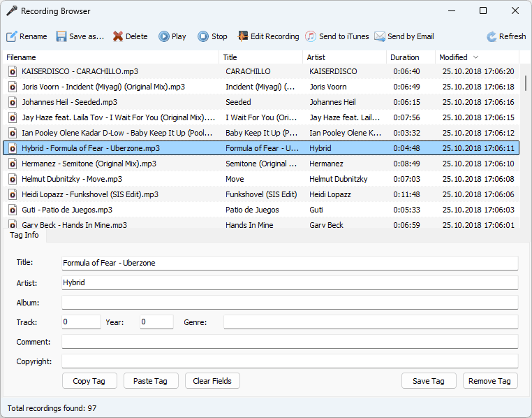
Task: Click file icon of Heidi Lopazz - Funkshovel row
Action: tap(13, 194)
